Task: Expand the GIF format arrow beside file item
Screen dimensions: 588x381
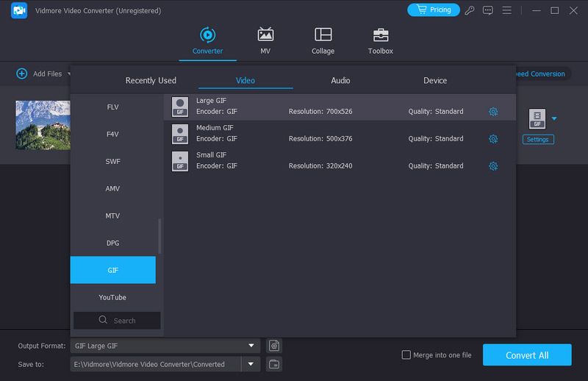Action: pos(554,118)
